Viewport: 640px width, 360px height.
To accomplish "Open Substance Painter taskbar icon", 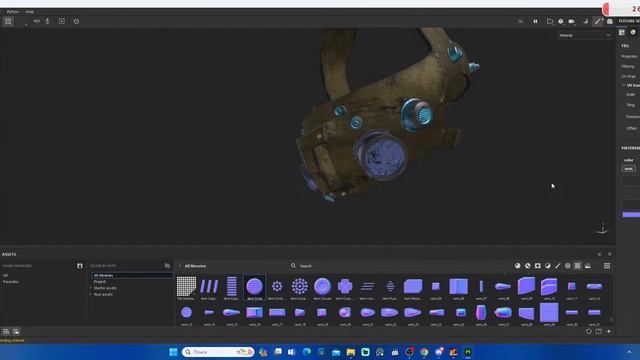I will click(468, 352).
